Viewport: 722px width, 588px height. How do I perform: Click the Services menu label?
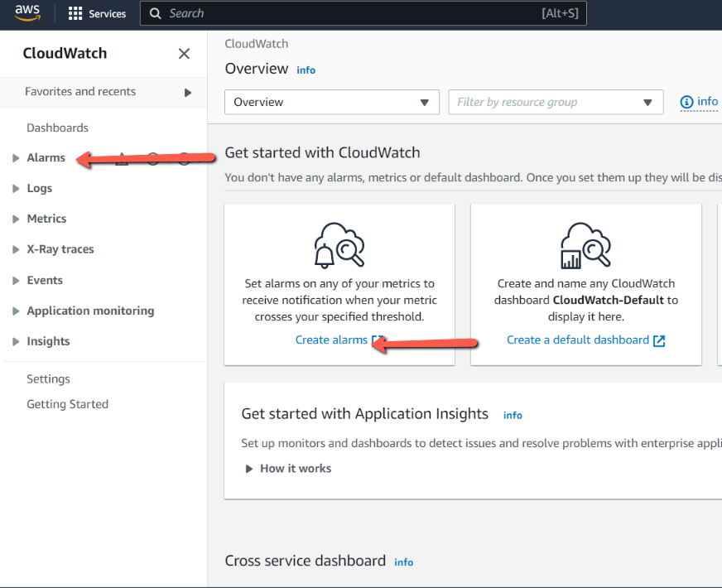coord(108,14)
